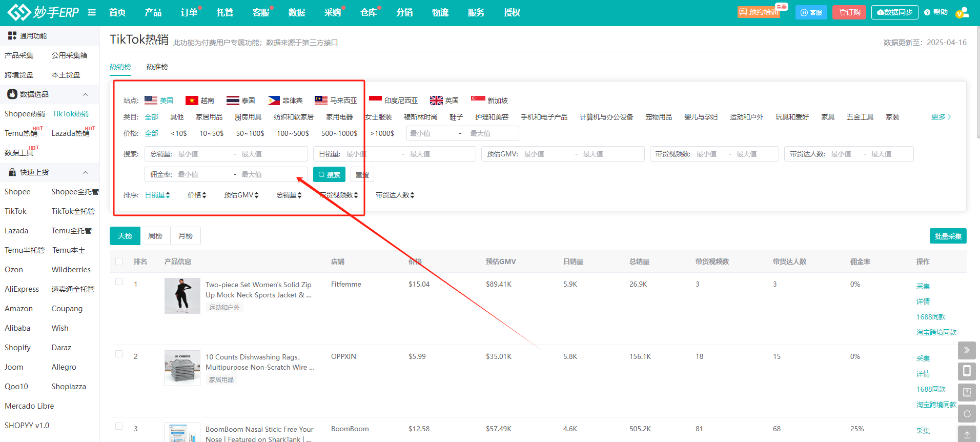
Task: Check the row 3 BoomBoom product checkbox
Action: 119,426
